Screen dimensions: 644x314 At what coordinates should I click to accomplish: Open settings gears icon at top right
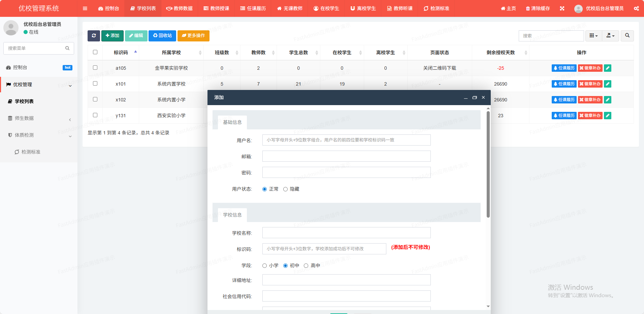tap(636, 8)
